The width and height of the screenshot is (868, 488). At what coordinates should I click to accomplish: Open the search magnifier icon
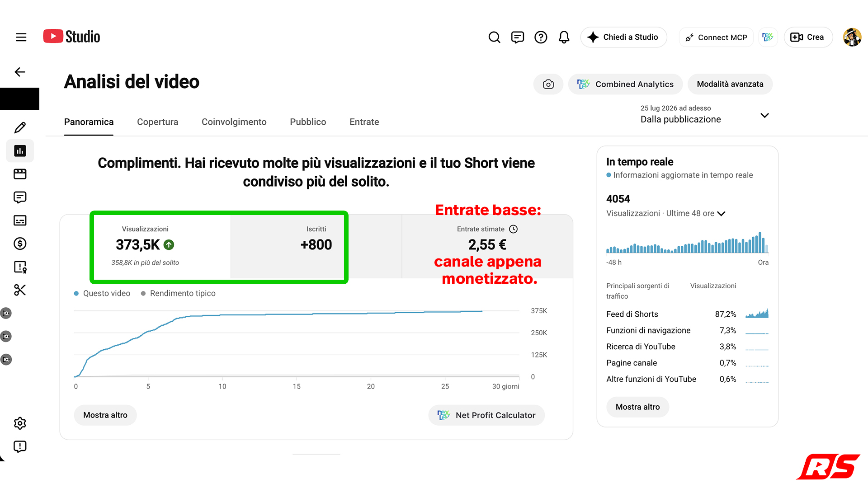[x=494, y=37]
